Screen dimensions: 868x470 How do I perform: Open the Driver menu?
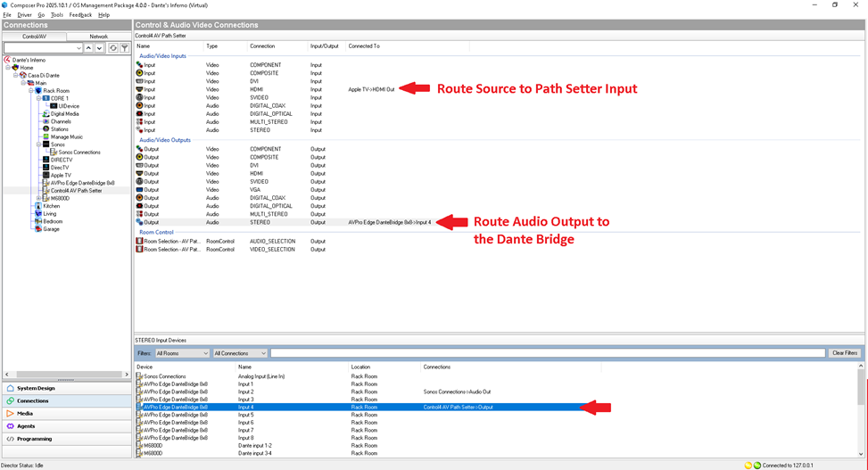(24, 15)
